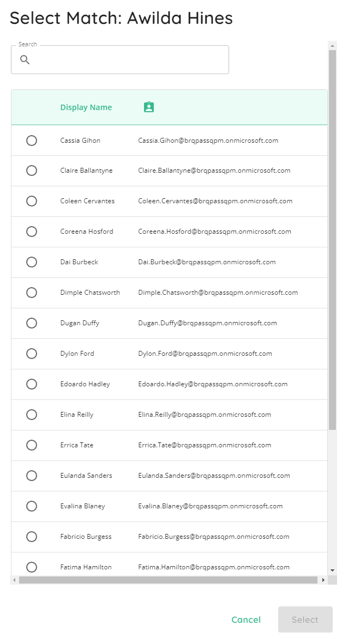348x644 pixels.
Task: Choose the Eulanda Sanders radio option
Action: tap(32, 476)
